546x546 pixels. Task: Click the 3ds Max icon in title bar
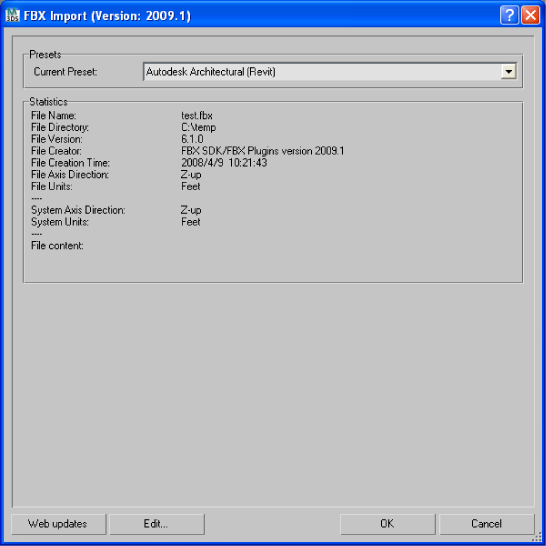coord(13,15)
